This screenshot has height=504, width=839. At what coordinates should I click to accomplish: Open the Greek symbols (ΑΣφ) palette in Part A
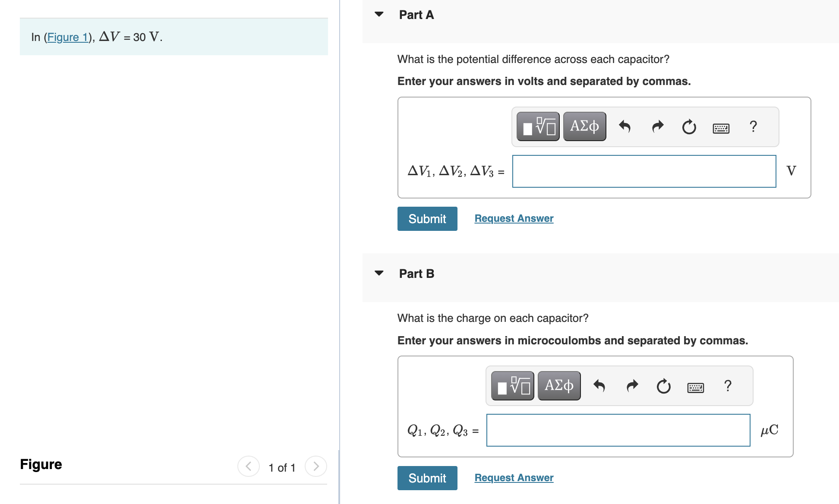tap(584, 126)
